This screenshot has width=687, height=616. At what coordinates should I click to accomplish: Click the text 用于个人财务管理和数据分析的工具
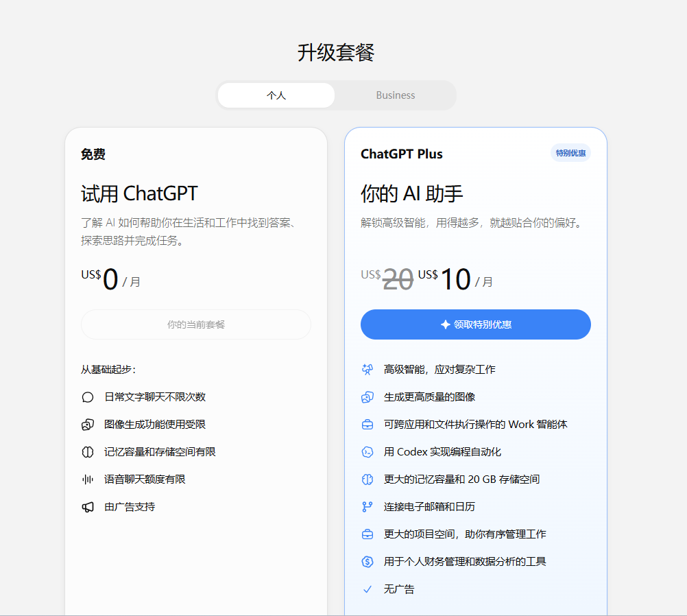pyautogui.click(x=465, y=562)
